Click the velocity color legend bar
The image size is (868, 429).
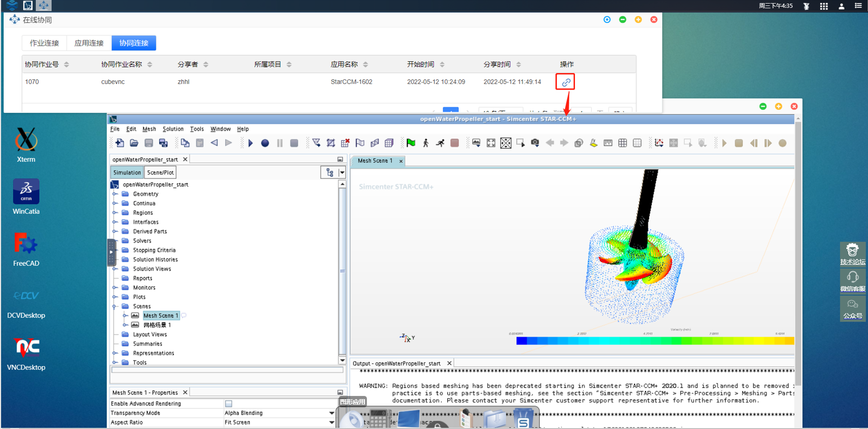[655, 341]
